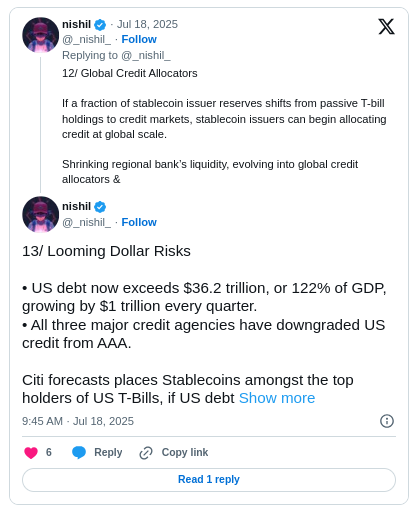The image size is (415, 517).
Task: Click the blue reply speech bubble icon
Action: point(79,452)
